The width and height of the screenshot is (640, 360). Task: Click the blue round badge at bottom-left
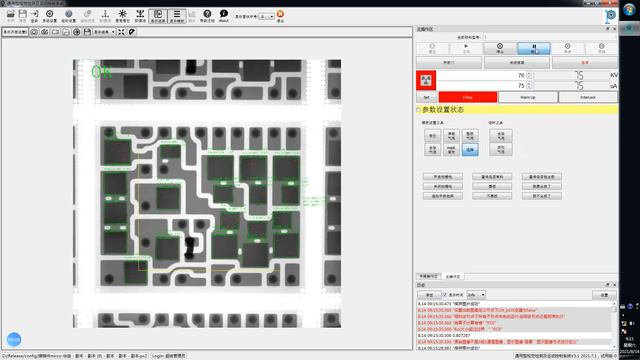tap(14, 339)
